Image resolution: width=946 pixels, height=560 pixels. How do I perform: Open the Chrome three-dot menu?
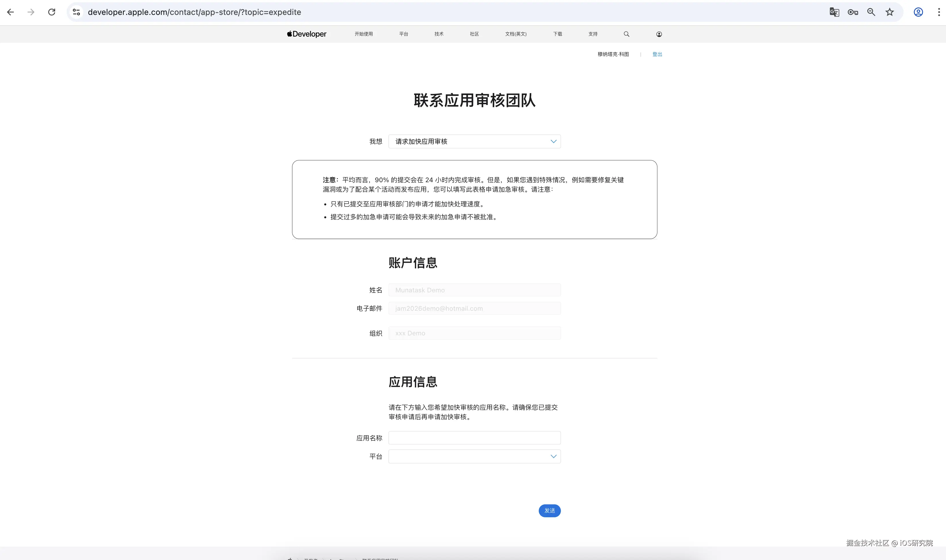939,12
